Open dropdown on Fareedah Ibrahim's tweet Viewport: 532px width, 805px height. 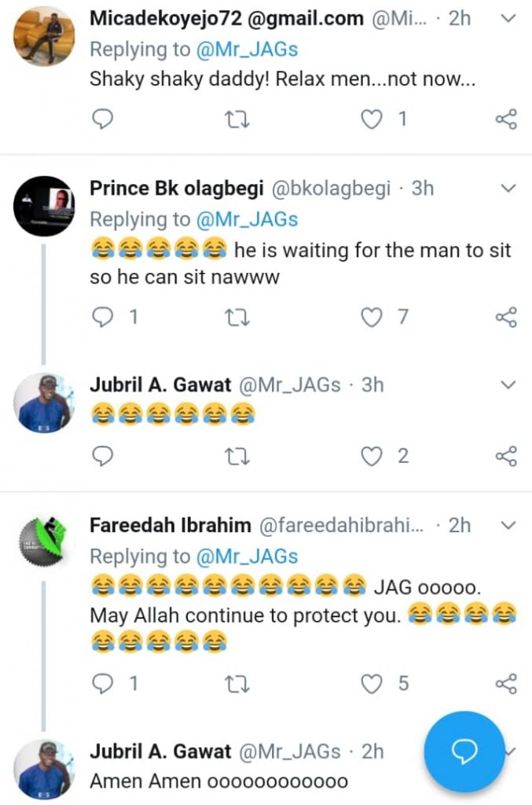tap(508, 524)
